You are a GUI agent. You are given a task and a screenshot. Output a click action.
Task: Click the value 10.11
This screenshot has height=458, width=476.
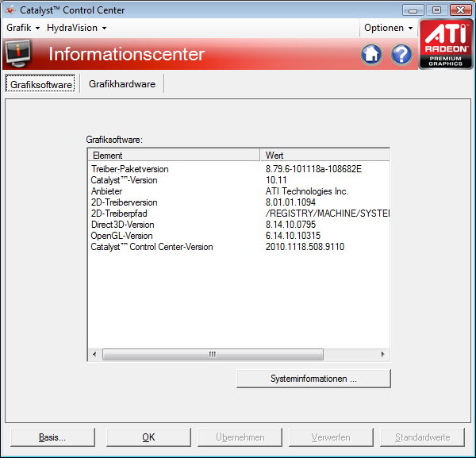(276, 180)
